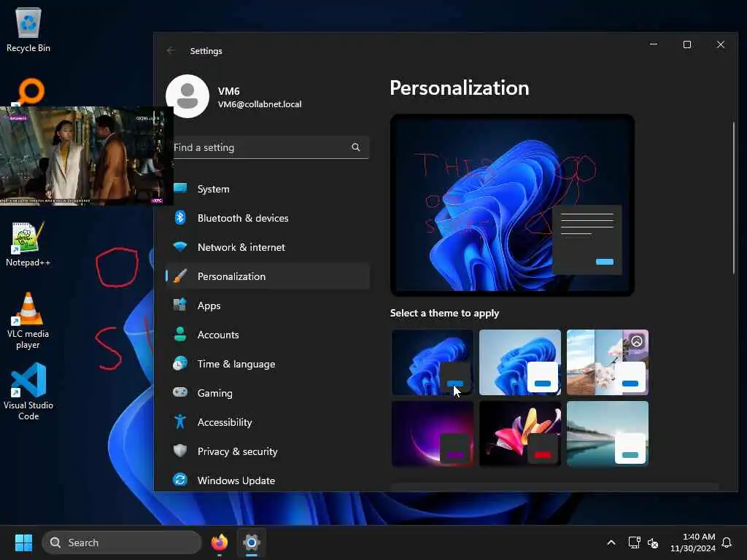Click the System monitor icon in Settings sidebar
This screenshot has width=747, height=560.
(x=180, y=189)
